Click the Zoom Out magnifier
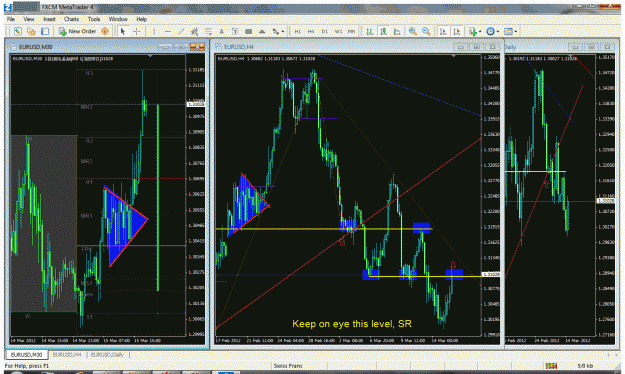 [426, 31]
